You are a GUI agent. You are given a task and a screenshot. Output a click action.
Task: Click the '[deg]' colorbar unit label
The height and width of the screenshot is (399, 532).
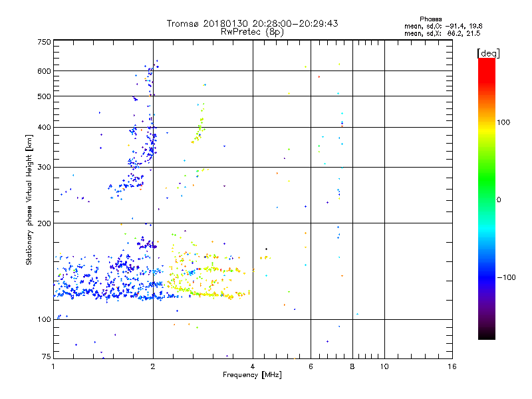pyautogui.click(x=488, y=53)
